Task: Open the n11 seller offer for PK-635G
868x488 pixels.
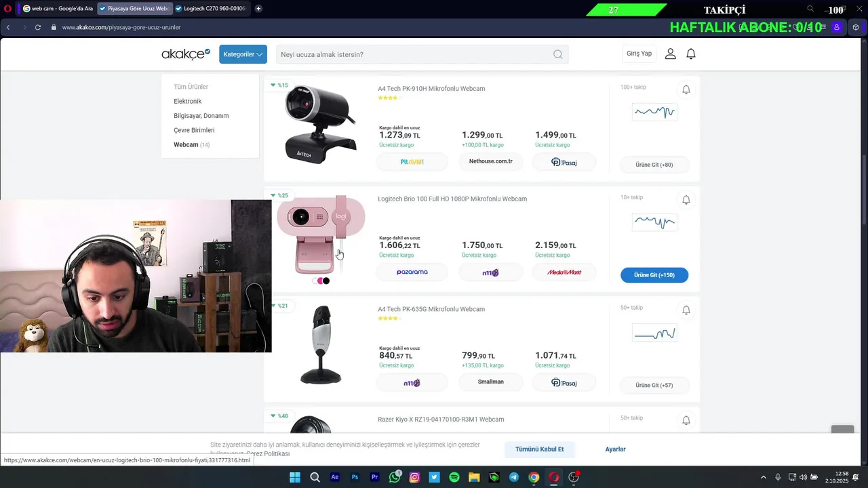Action: pos(412,383)
